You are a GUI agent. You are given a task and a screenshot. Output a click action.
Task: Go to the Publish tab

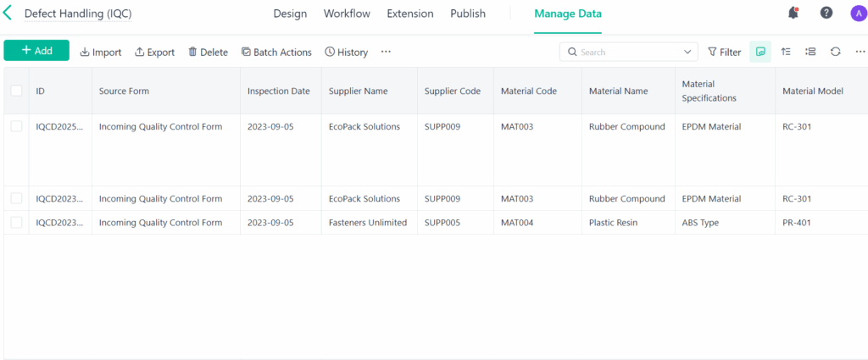468,14
